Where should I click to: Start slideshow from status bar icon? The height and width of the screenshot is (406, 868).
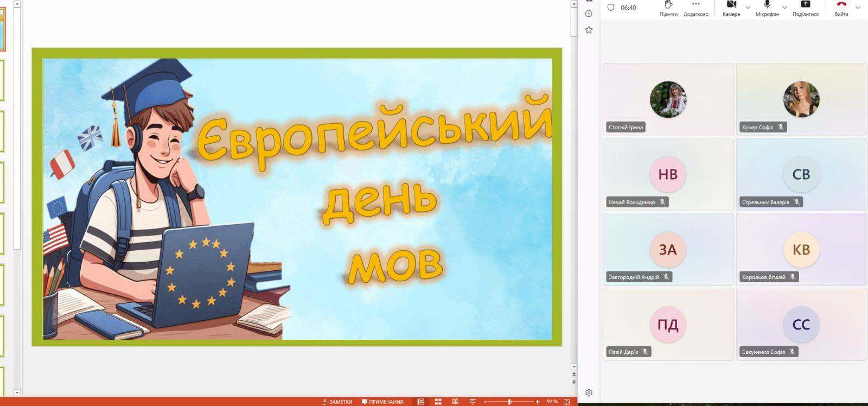point(473,402)
